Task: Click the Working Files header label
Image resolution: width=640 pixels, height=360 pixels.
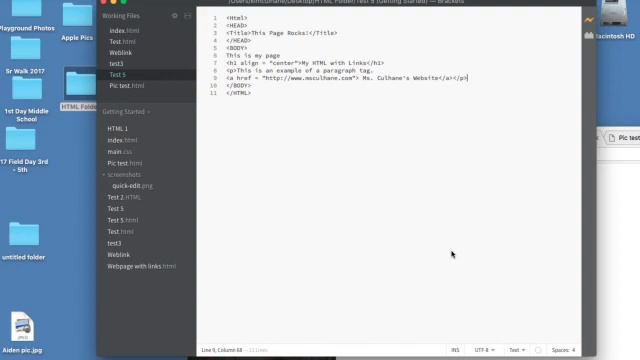Action: click(x=121, y=16)
